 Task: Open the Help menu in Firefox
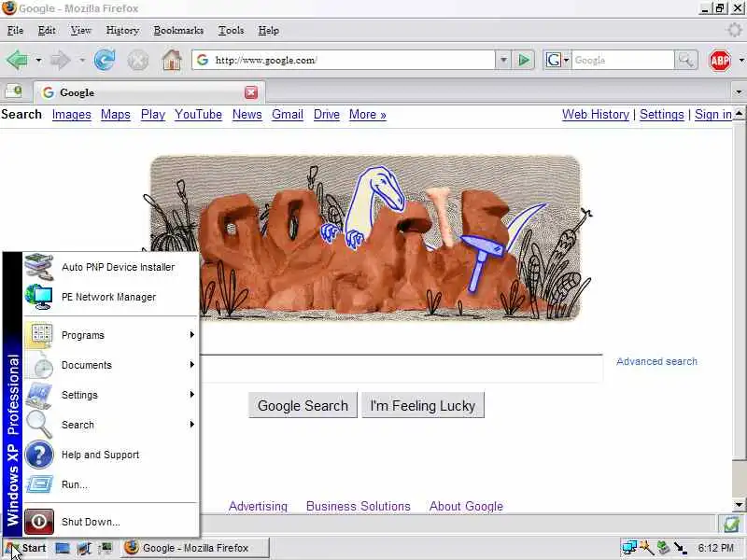268,30
